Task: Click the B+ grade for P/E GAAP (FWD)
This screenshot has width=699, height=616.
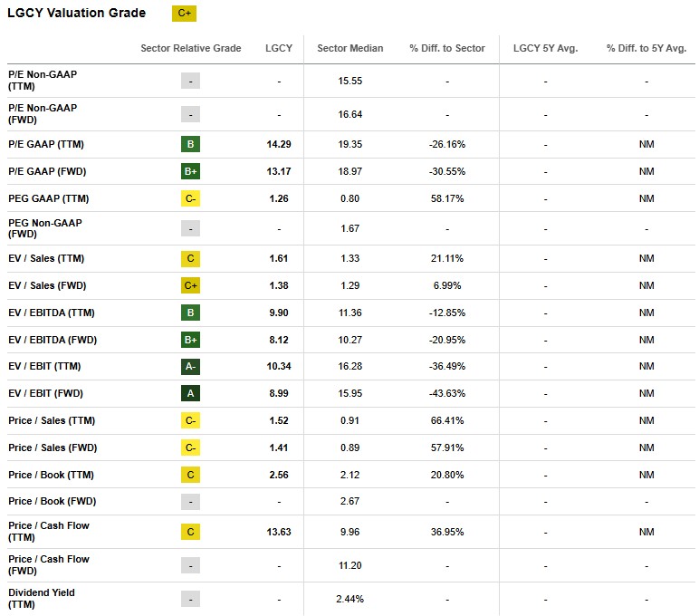Action: [190, 171]
